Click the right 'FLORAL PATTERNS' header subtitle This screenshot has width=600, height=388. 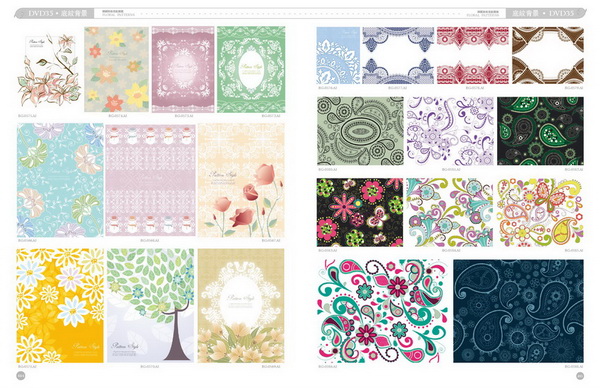pos(483,15)
